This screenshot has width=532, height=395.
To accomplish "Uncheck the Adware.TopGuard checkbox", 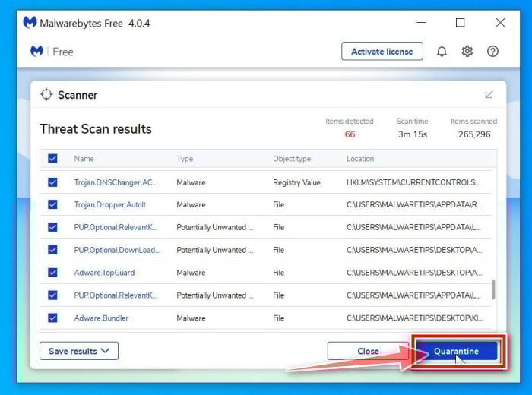I will click(x=52, y=273).
